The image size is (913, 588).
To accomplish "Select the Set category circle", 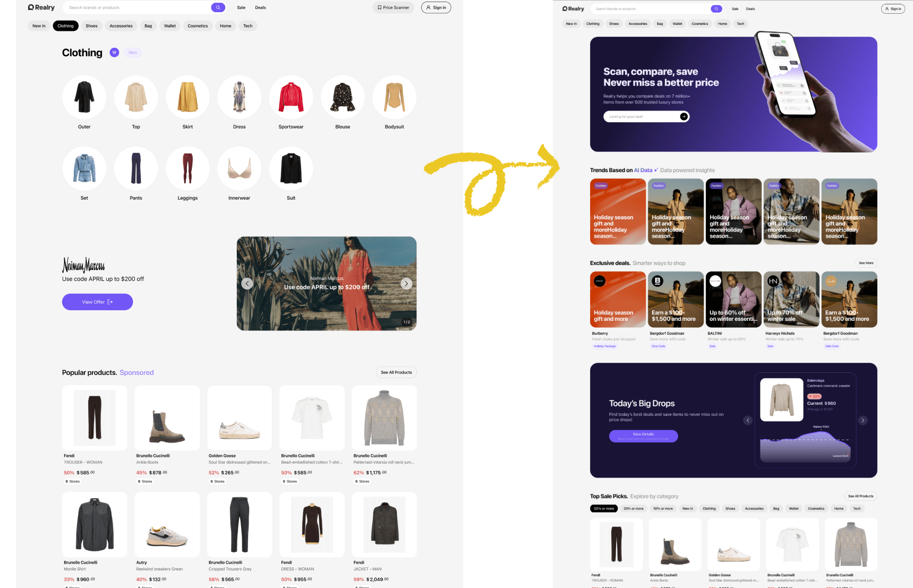I will 84,168.
